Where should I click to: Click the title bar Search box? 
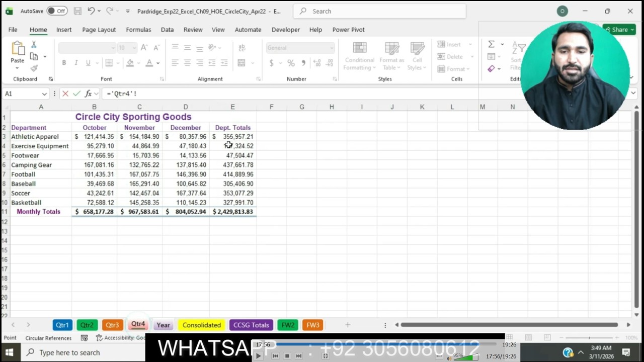(379, 11)
